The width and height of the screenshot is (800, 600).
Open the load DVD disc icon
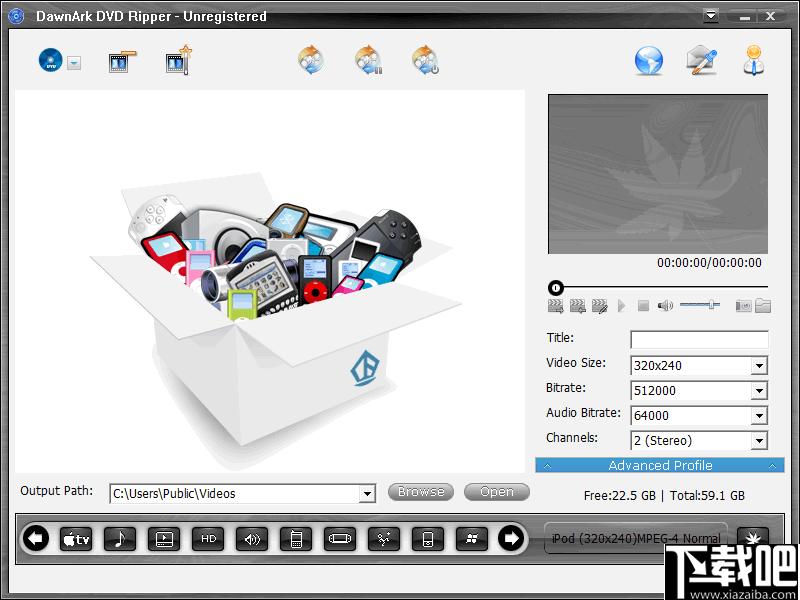click(51, 61)
